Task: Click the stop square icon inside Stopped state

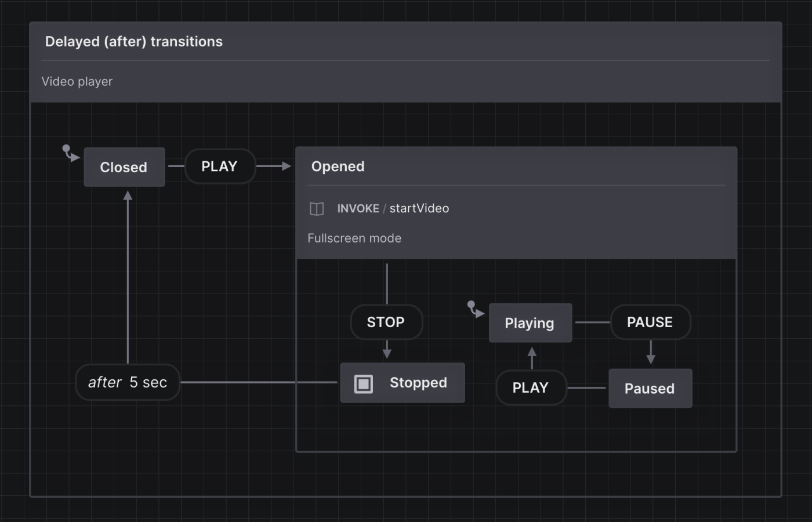Action: (x=364, y=383)
